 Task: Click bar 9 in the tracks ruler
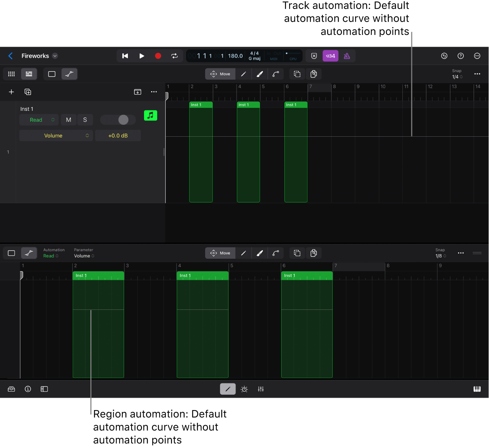pyautogui.click(x=358, y=87)
